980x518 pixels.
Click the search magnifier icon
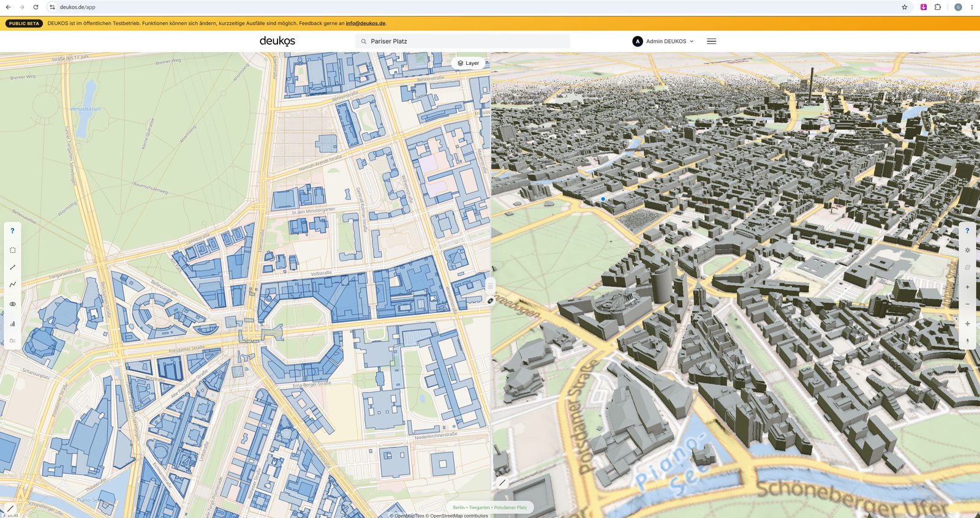click(364, 41)
